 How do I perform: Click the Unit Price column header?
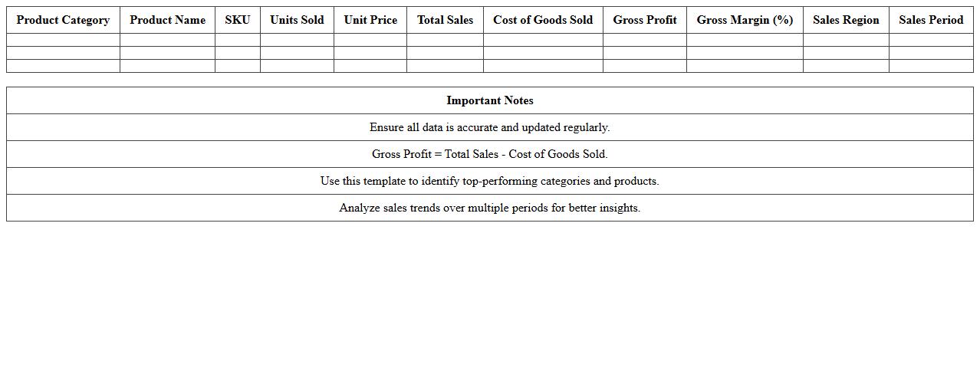(x=370, y=20)
